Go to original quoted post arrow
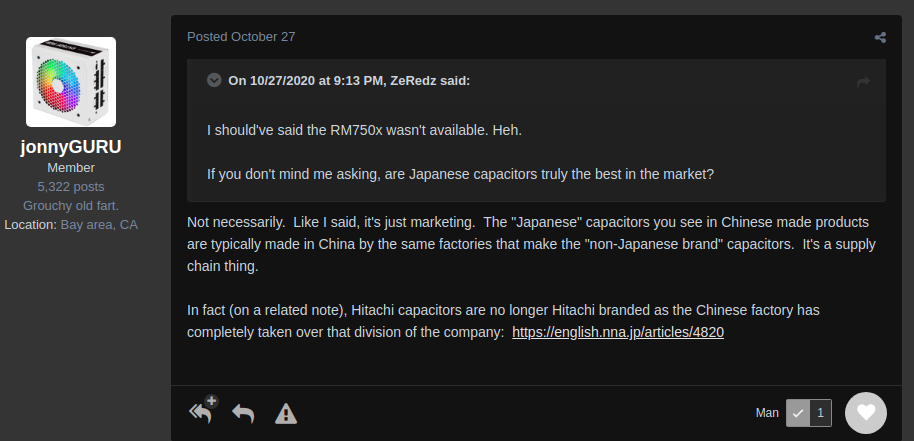 point(863,82)
